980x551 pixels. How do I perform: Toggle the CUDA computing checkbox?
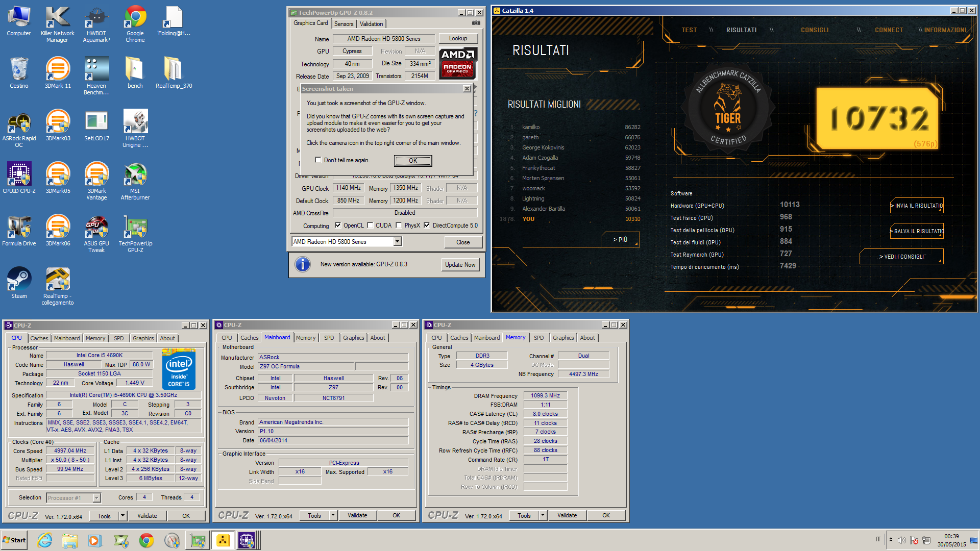[370, 225]
